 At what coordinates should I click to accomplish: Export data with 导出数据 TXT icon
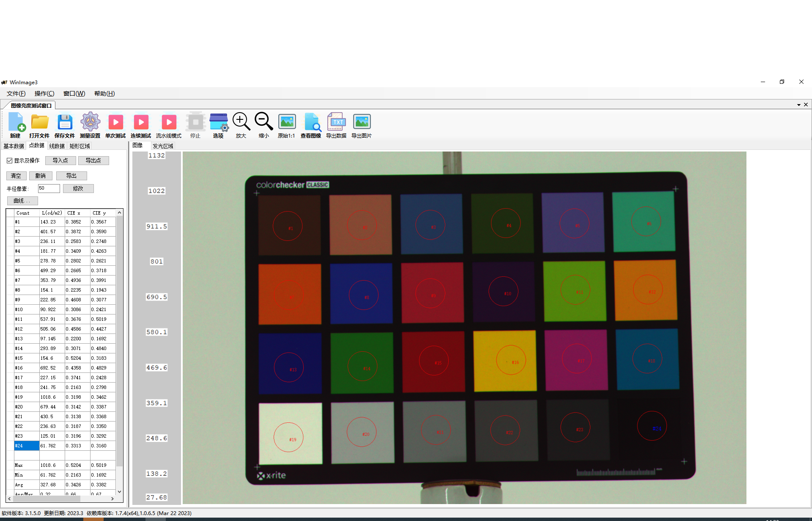click(x=336, y=123)
